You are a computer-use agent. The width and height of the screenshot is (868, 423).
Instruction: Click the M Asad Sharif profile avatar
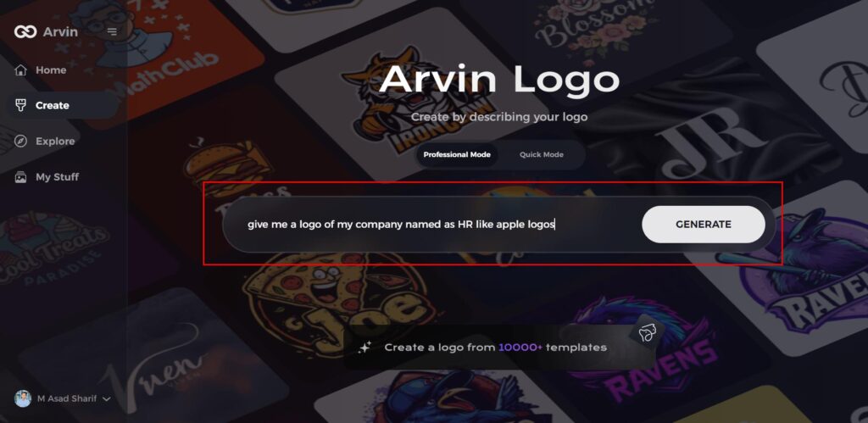coord(23,398)
